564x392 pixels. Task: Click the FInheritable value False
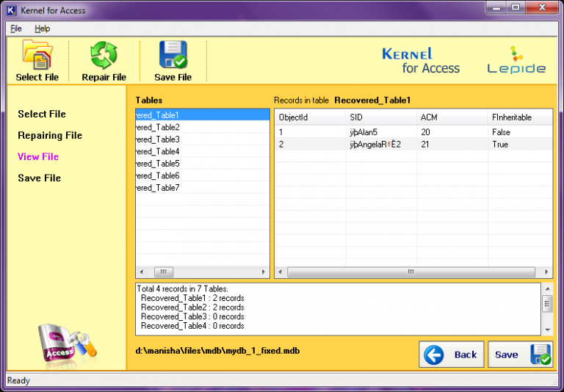click(520, 132)
